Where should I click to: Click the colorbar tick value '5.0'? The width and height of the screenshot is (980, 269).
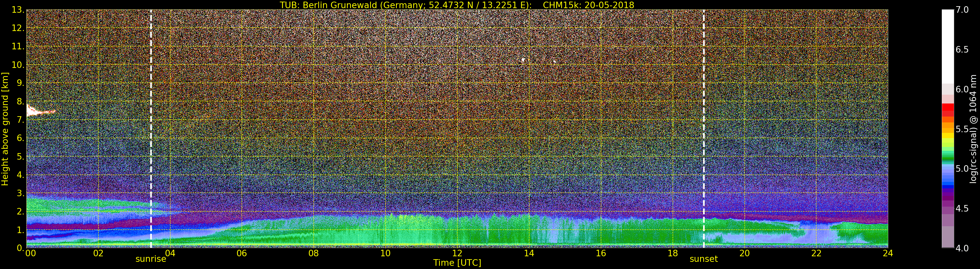962,168
